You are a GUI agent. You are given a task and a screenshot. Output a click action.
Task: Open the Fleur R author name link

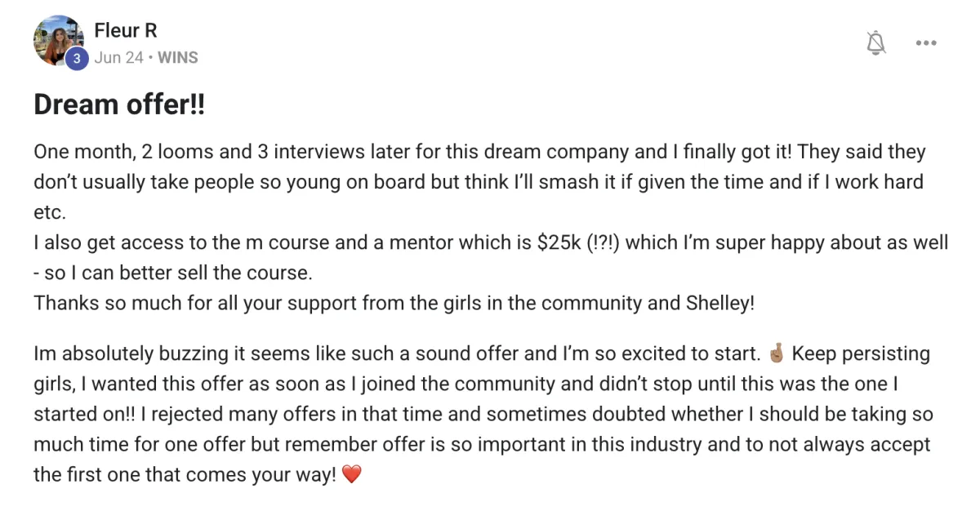click(x=126, y=32)
